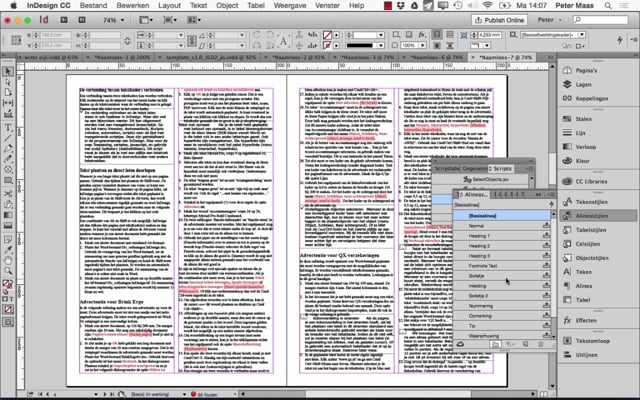Click the fx effects icon in control bar
640x400 pixels.
pos(422,35)
